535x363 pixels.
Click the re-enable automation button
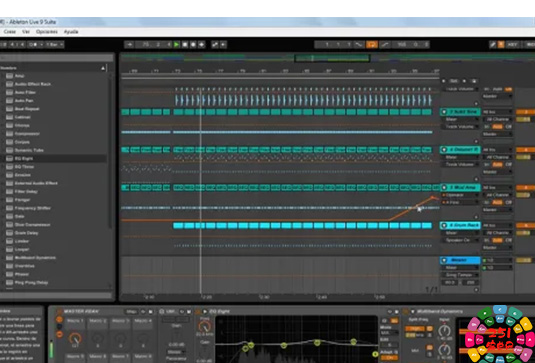coord(223,44)
